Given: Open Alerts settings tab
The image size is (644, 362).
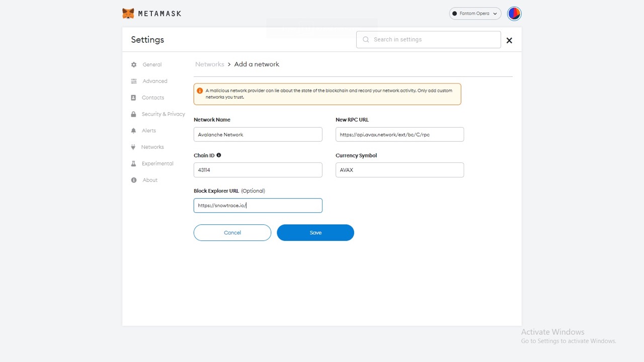Looking at the screenshot, I should (149, 131).
